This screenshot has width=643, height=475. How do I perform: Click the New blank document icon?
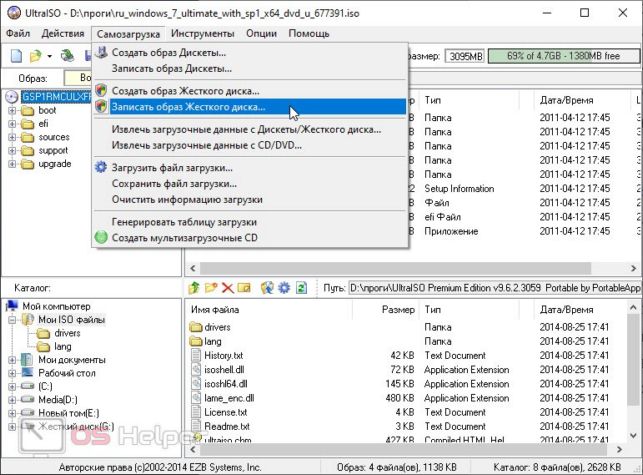click(x=16, y=55)
